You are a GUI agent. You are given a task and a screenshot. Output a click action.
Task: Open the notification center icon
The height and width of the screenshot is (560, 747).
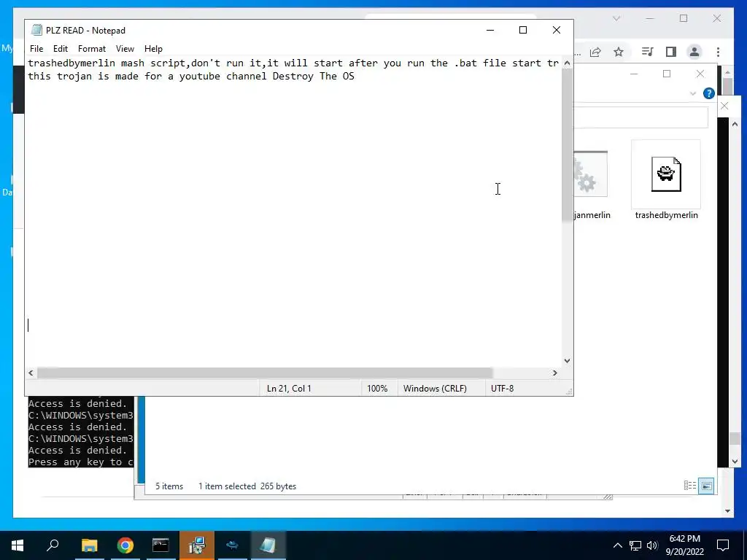pyautogui.click(x=723, y=545)
